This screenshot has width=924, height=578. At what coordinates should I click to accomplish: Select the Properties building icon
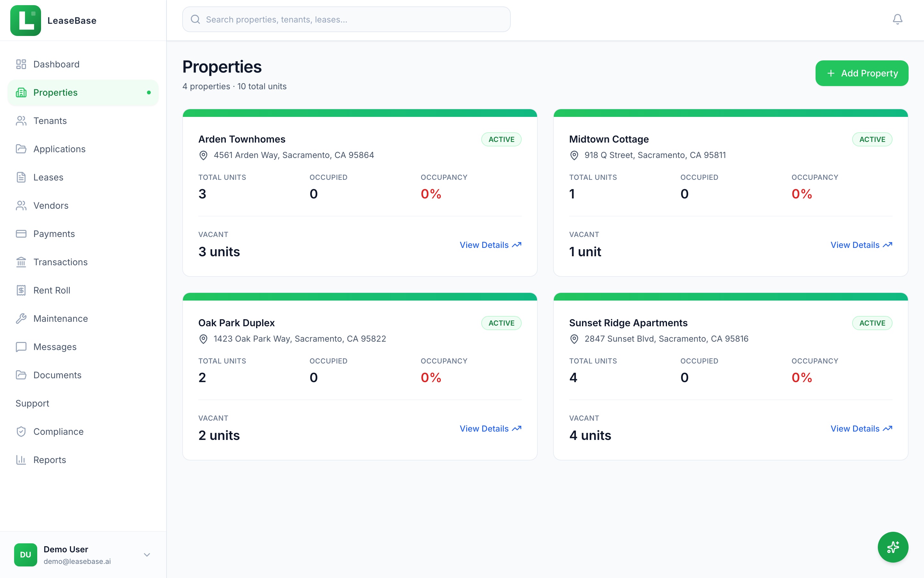click(x=21, y=92)
